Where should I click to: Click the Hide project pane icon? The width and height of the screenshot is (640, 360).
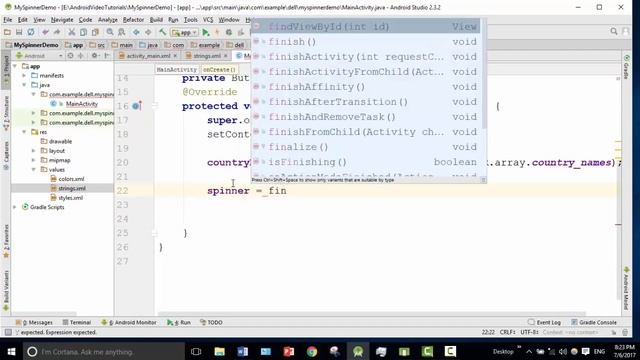click(x=107, y=56)
